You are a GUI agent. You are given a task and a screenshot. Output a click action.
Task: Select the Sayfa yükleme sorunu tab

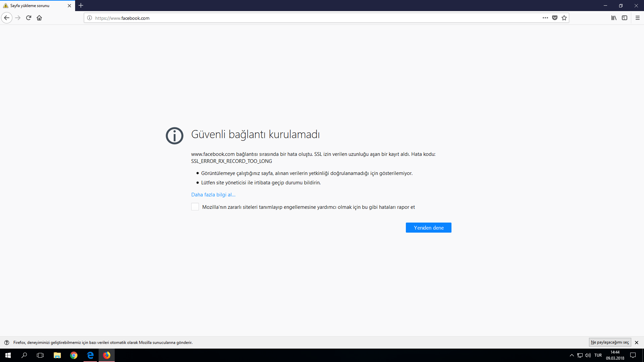point(34,6)
